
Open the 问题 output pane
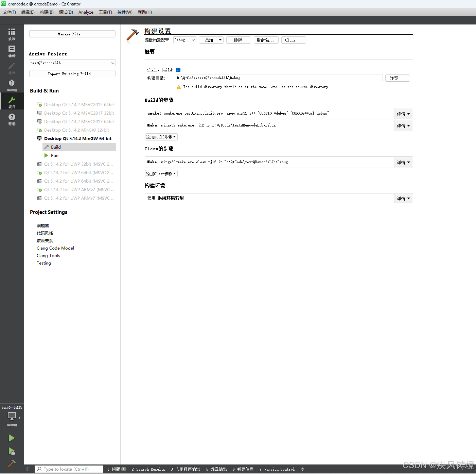[117, 469]
